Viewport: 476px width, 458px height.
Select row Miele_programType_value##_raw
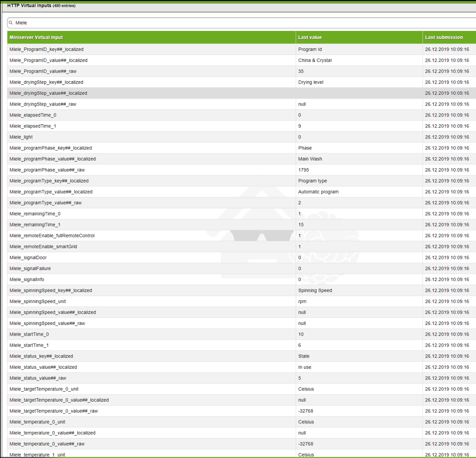pos(242,203)
